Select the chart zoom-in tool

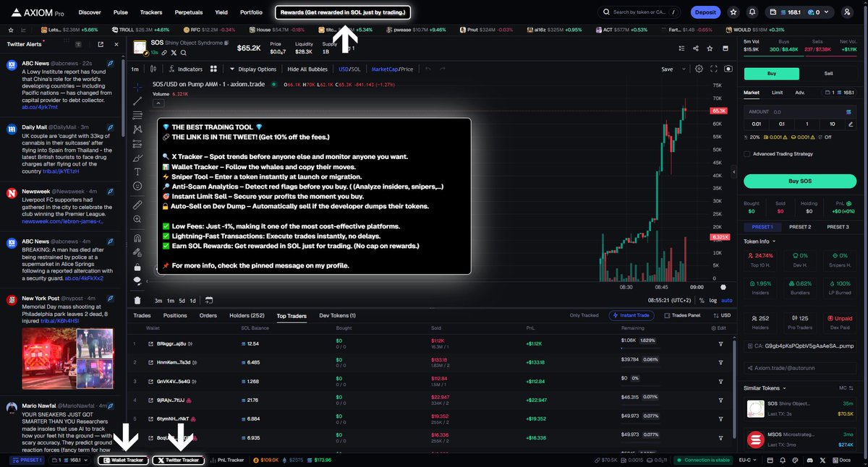[x=137, y=219]
